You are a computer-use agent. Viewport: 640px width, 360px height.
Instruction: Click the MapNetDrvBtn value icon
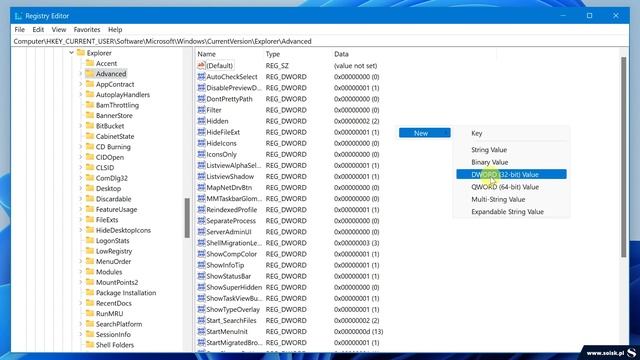201,187
